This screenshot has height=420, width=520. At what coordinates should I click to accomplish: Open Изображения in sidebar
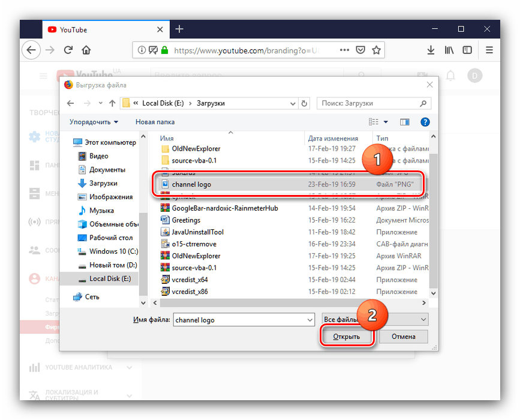[x=105, y=197]
